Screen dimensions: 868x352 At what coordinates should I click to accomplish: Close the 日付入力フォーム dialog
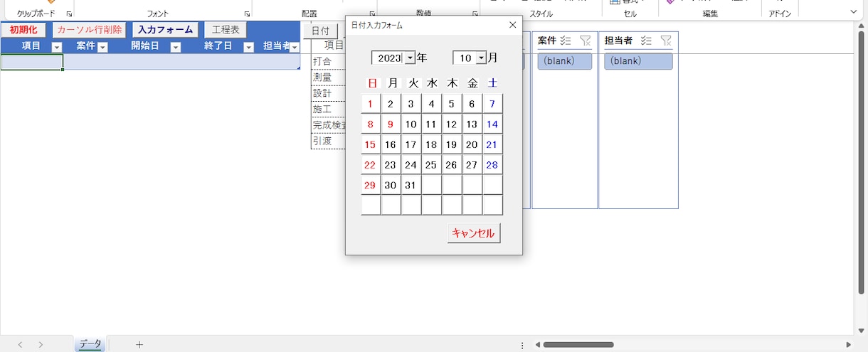coord(512,25)
